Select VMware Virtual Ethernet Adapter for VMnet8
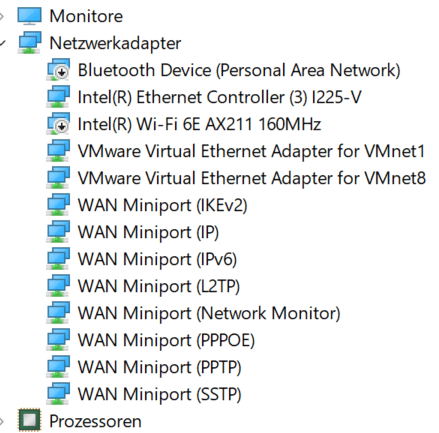The width and height of the screenshot is (439, 433). coord(252,178)
